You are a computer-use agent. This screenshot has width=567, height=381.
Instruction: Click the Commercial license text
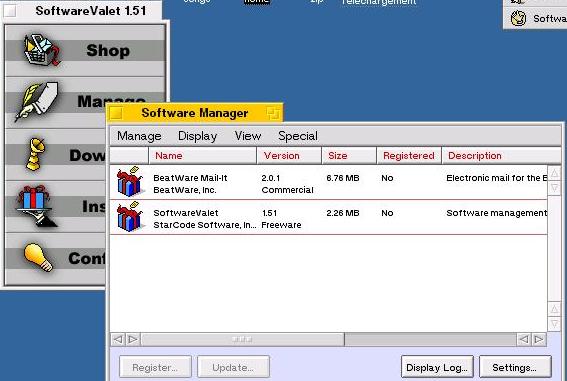pyautogui.click(x=287, y=190)
